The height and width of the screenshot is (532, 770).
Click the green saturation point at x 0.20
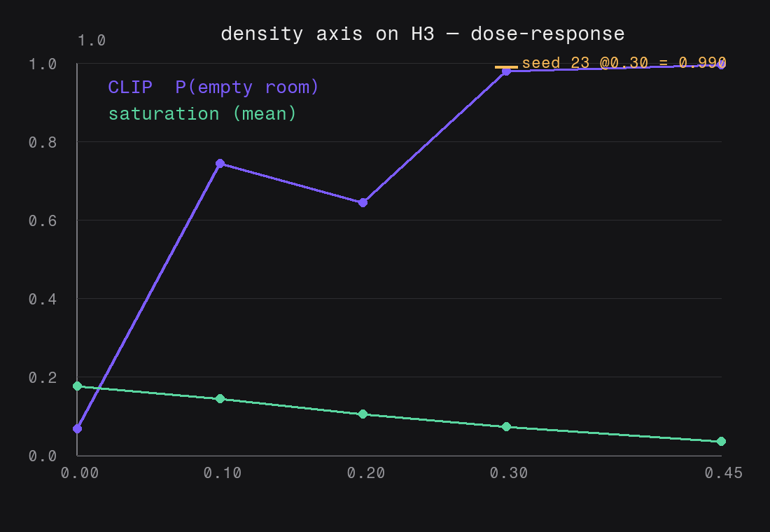point(363,414)
